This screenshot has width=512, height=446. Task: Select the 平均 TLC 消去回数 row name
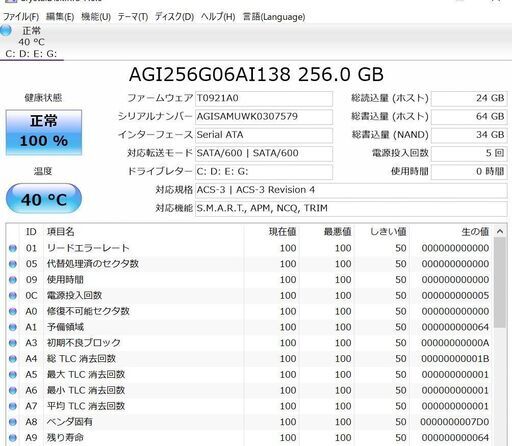tap(86, 406)
